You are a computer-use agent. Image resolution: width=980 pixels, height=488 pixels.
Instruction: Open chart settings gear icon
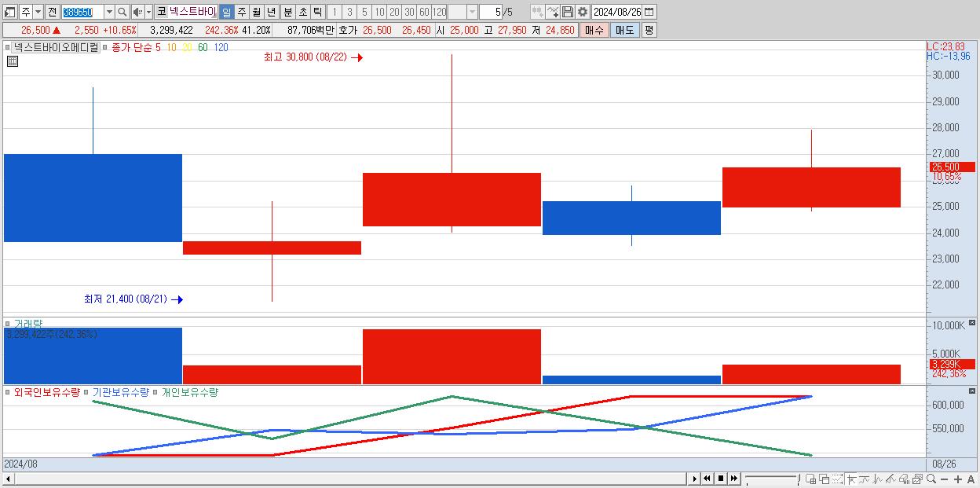tap(582, 12)
